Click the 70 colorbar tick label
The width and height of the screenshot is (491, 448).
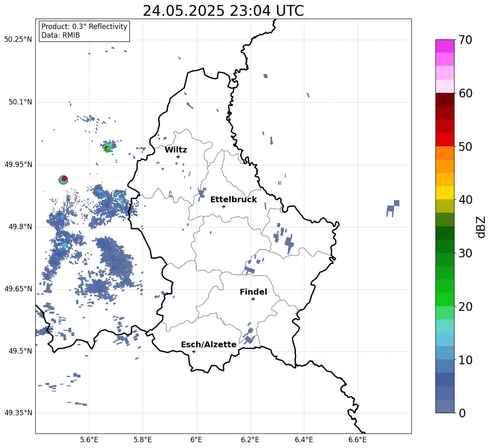click(465, 40)
